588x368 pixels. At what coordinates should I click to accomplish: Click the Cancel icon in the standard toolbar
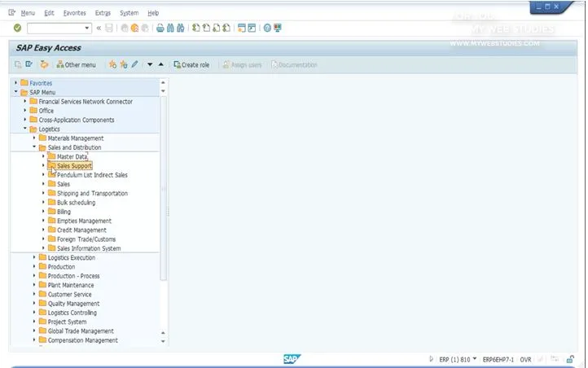pos(145,28)
